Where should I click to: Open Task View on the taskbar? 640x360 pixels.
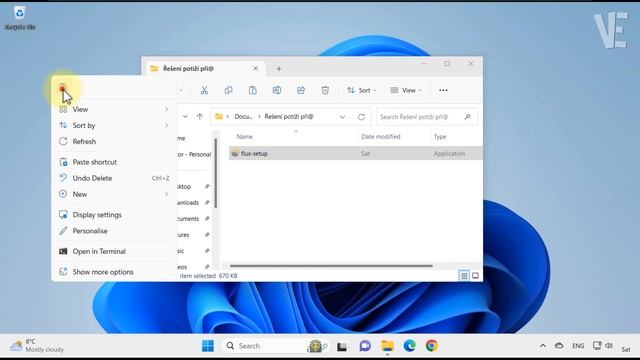point(342,346)
